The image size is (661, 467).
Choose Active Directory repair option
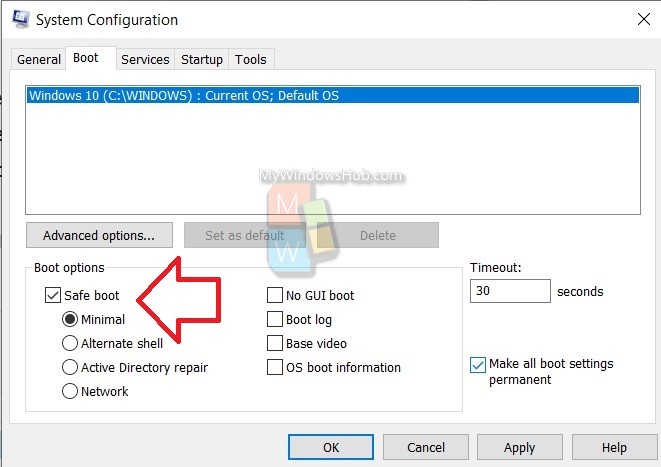[x=70, y=367]
